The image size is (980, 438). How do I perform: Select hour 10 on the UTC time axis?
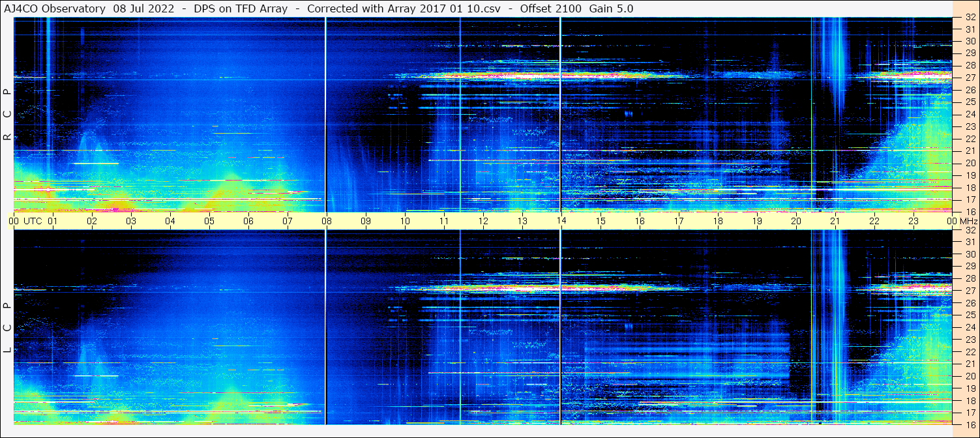(405, 221)
